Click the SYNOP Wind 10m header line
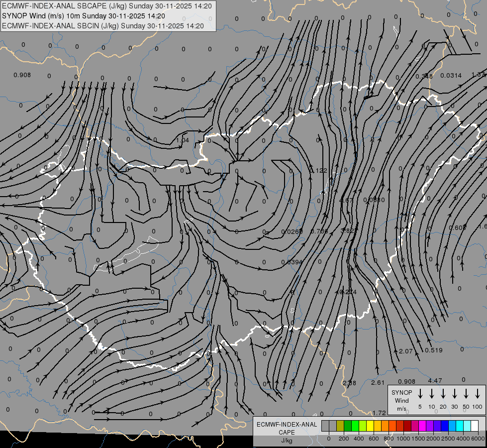487x448 pixels. 84,16
